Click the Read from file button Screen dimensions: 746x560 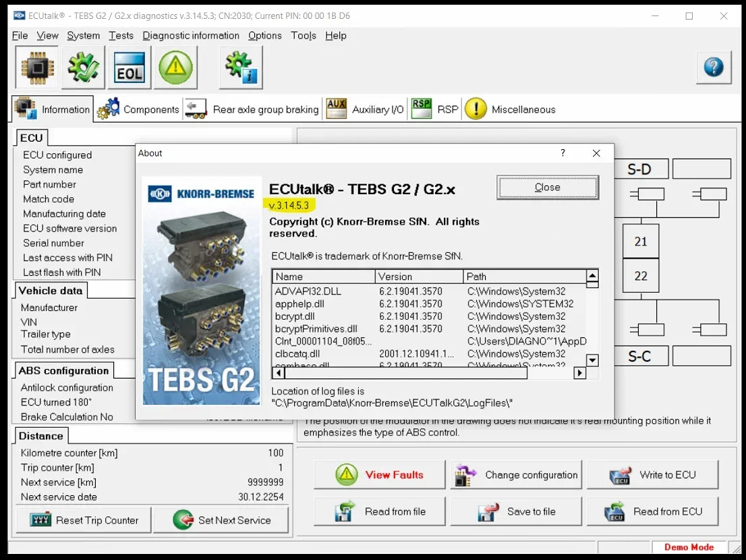pyautogui.click(x=380, y=511)
